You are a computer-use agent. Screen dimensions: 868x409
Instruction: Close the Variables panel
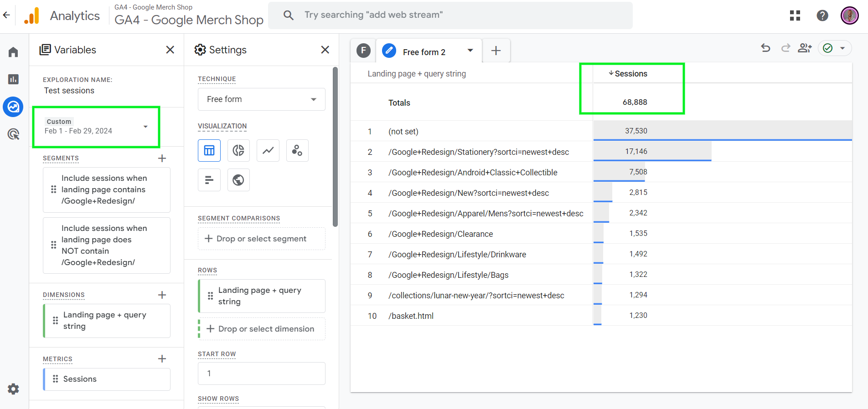tap(170, 50)
